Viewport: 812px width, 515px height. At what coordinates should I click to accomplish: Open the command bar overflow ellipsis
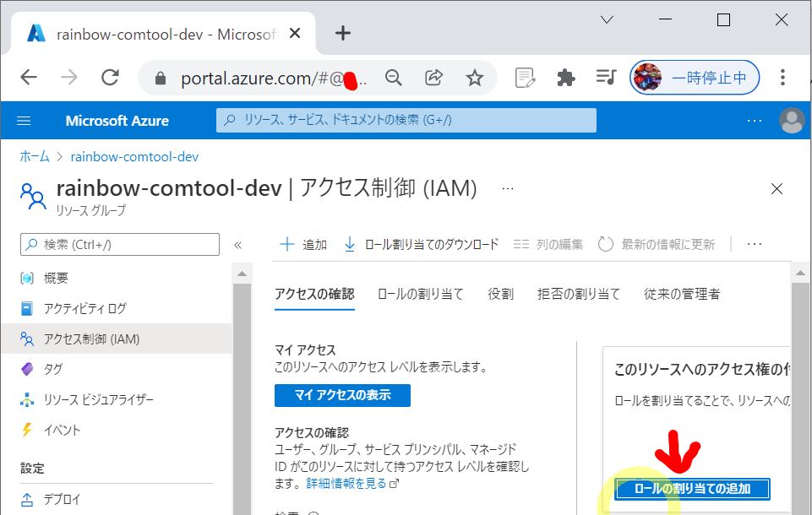point(755,244)
